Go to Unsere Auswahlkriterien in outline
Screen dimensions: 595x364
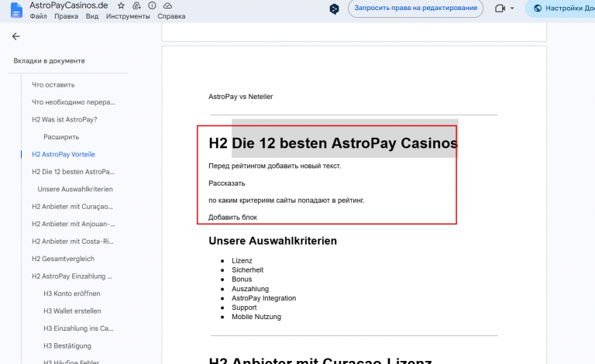pyautogui.click(x=75, y=189)
